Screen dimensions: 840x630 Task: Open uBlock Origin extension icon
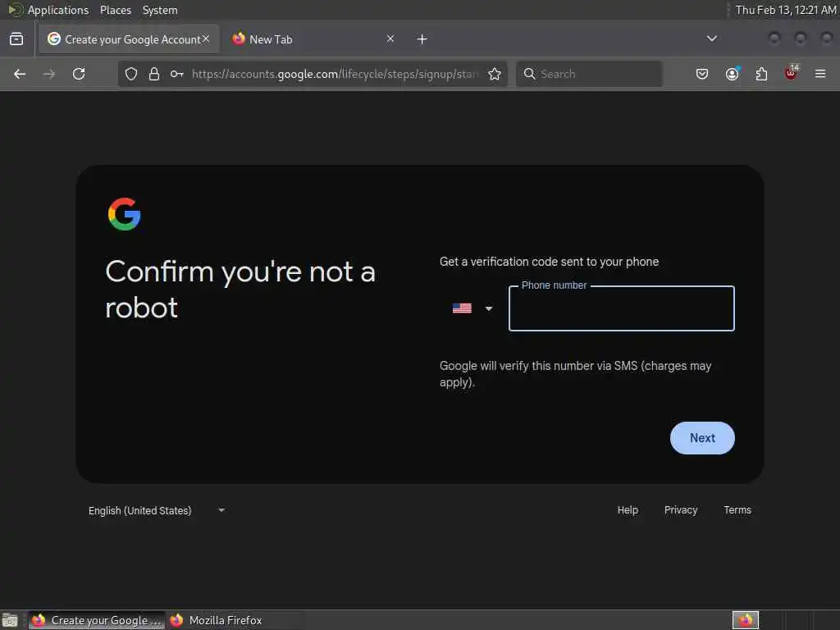pos(792,73)
